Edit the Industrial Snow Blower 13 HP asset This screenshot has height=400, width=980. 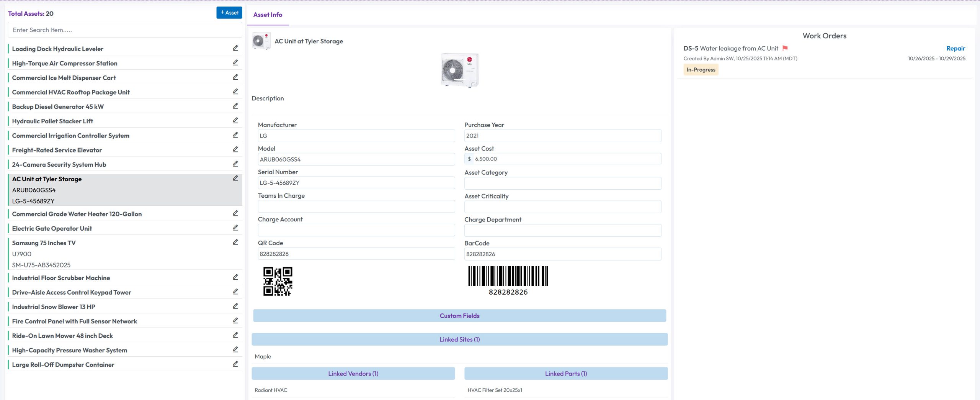(x=236, y=306)
